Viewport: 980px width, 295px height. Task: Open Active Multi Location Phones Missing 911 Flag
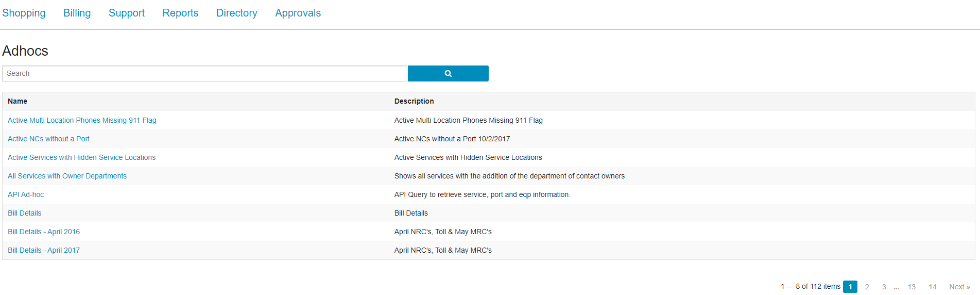point(82,120)
